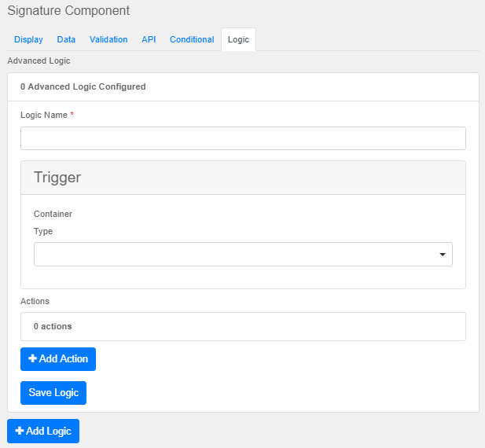Click the '0 Advanced Logic Configured' header
The width and height of the screenshot is (485, 448).
[x=83, y=86]
